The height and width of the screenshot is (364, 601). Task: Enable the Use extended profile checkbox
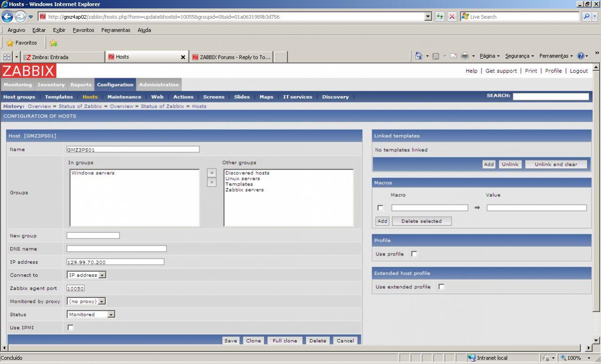pos(442,287)
